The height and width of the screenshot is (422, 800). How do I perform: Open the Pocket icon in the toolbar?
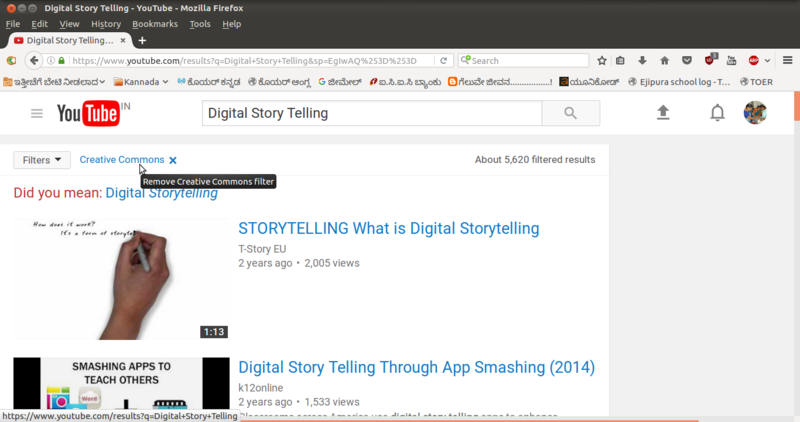pyautogui.click(x=687, y=61)
